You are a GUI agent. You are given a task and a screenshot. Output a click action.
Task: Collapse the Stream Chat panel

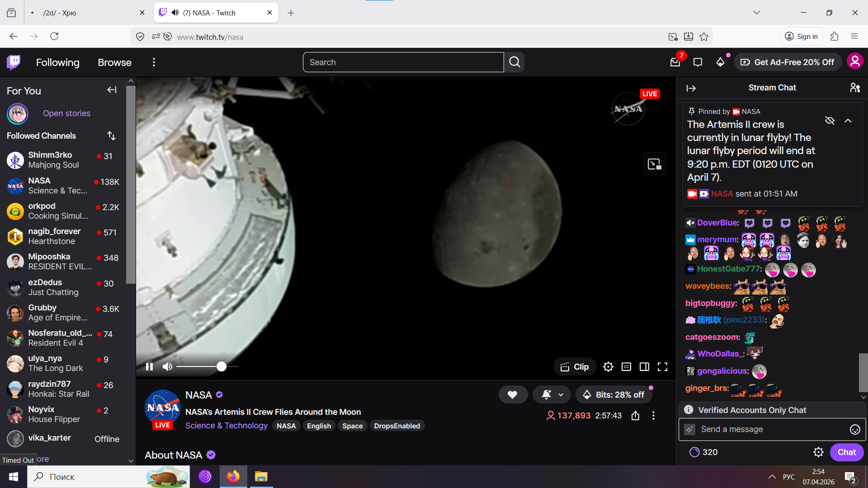pyautogui.click(x=691, y=88)
